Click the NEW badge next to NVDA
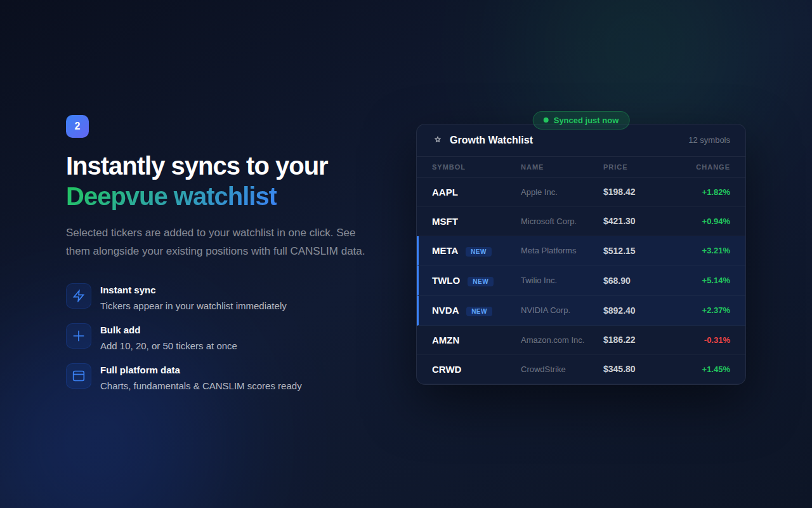This screenshot has height=508, width=812. [479, 311]
